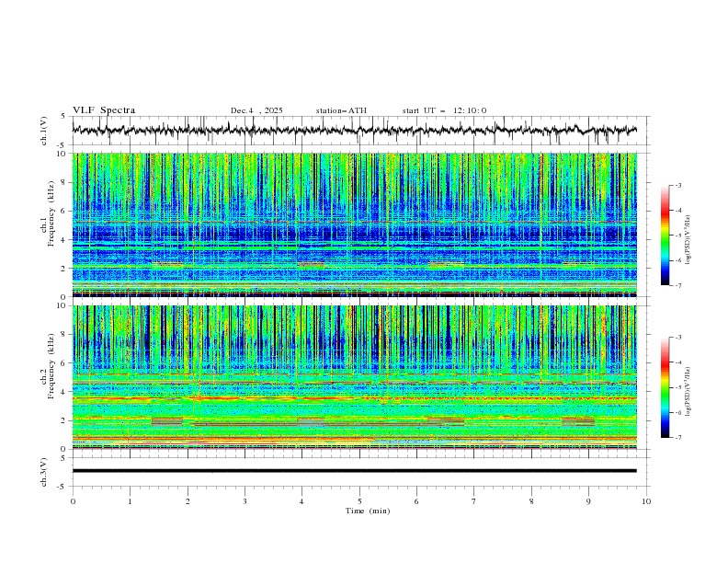Click the ch.1 spectrogram panel
The width and height of the screenshot is (728, 563).
[x=354, y=224]
